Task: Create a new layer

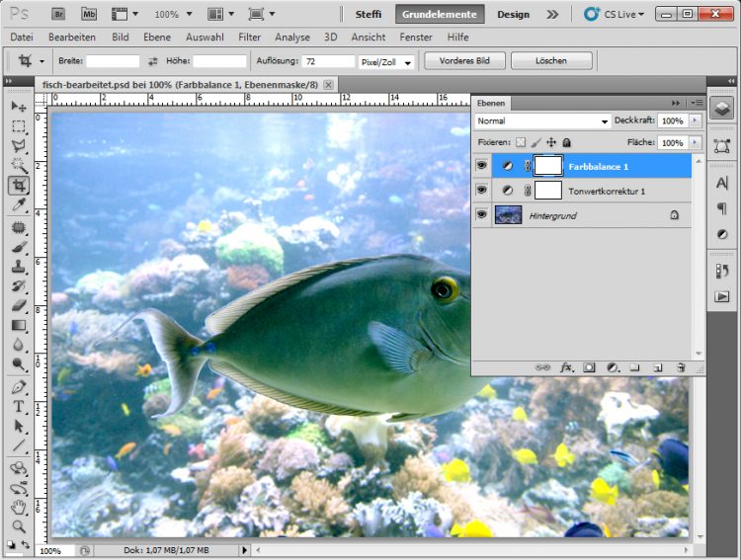Action: [x=658, y=367]
